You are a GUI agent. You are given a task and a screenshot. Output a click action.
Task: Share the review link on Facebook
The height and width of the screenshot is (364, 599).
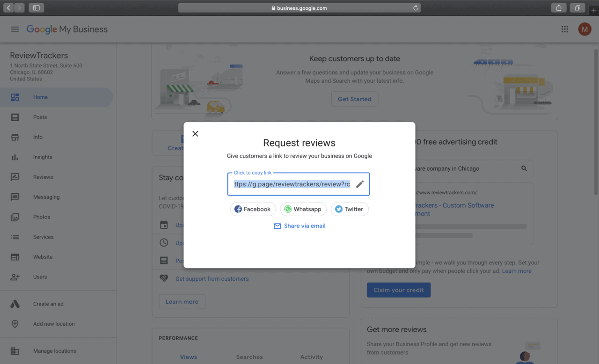(253, 209)
